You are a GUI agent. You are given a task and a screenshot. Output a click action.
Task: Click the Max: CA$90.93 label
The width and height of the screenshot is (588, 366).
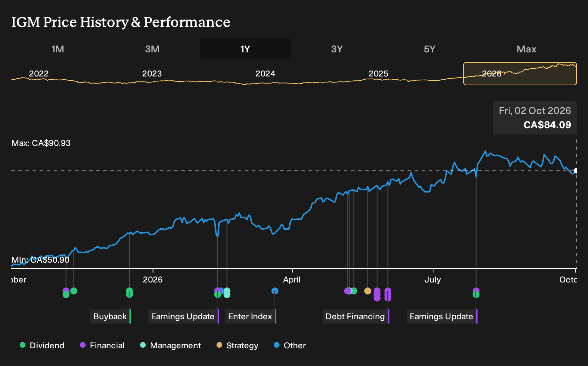click(x=41, y=143)
